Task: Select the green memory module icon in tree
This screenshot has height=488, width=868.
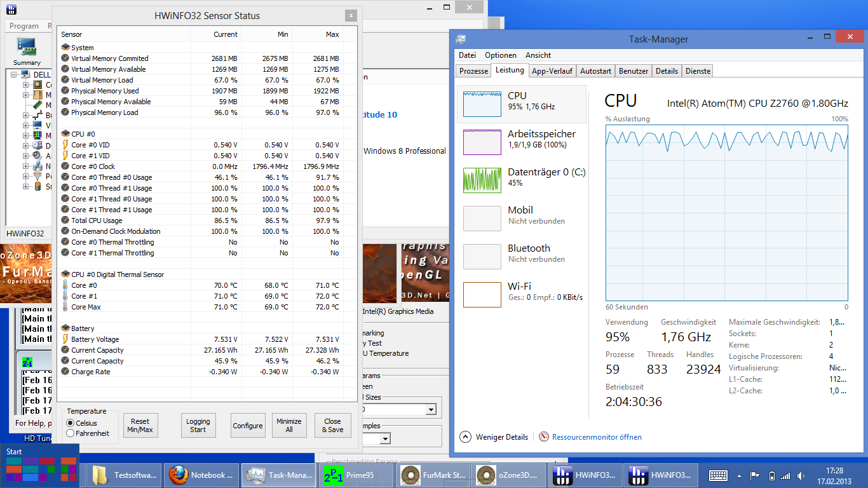Action: (x=37, y=105)
